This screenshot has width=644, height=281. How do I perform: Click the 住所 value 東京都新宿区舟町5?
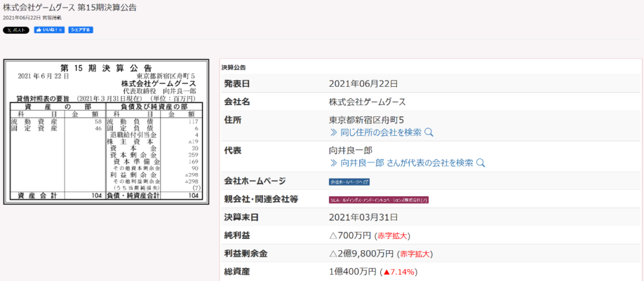tap(367, 120)
